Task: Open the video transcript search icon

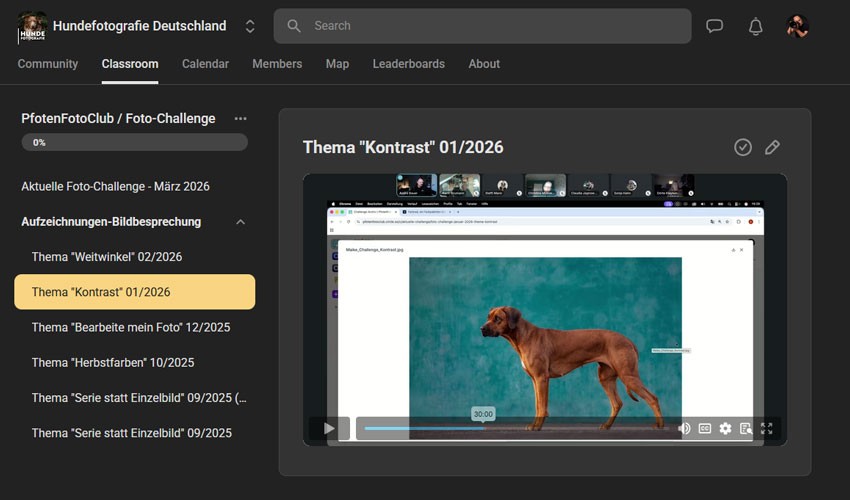Action: click(746, 428)
